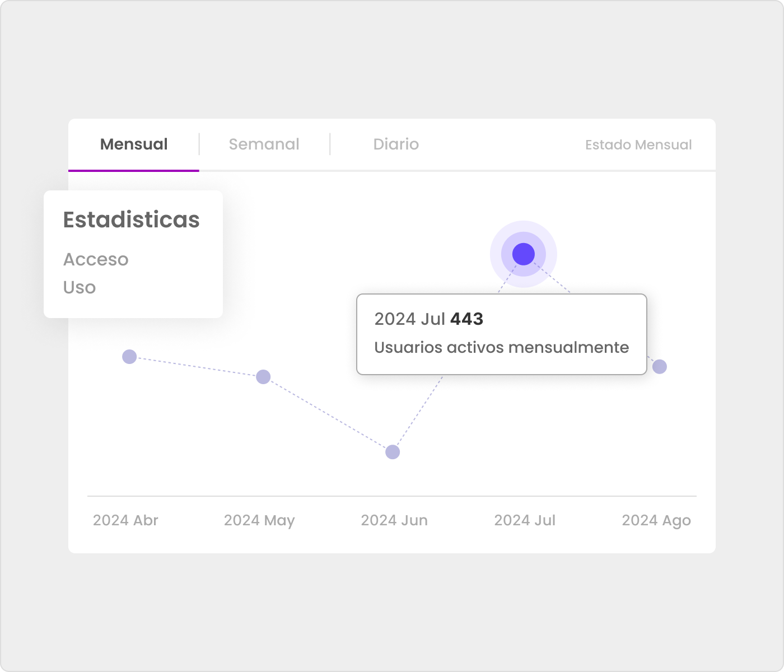
Task: Pick the June lowest data point
Action: pos(393,452)
